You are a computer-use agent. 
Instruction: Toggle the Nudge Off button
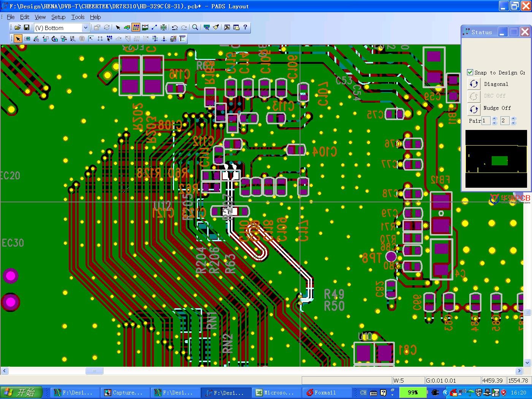pos(473,109)
